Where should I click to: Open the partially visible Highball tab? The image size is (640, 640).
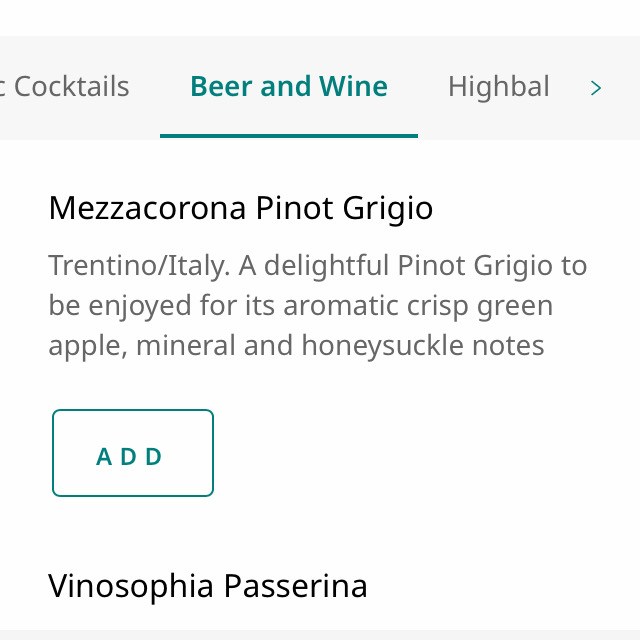pos(498,87)
